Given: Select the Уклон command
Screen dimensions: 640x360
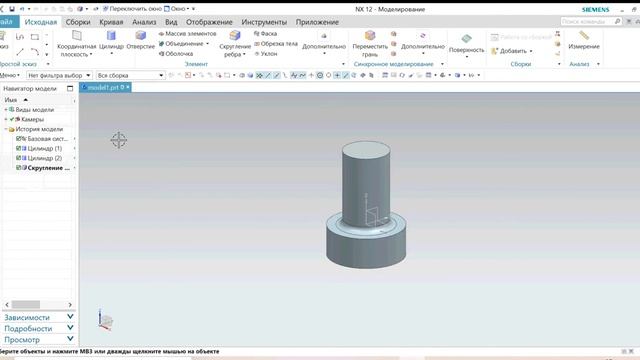Looking at the screenshot, I should 266,53.
